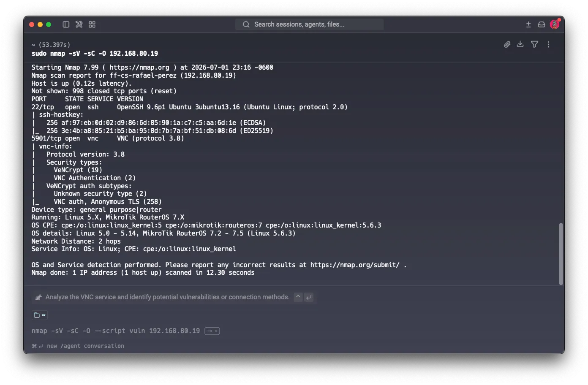588x385 pixels.
Task: Click the 'OS details: Linux 5.0 - 5.14' line
Action: point(163,233)
